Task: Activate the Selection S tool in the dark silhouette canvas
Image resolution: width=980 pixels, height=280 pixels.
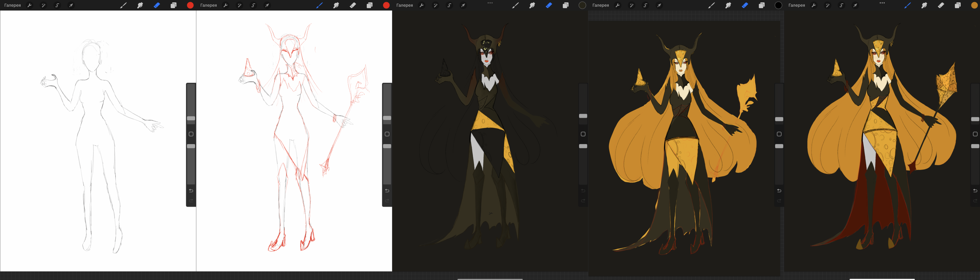Action: tap(449, 5)
